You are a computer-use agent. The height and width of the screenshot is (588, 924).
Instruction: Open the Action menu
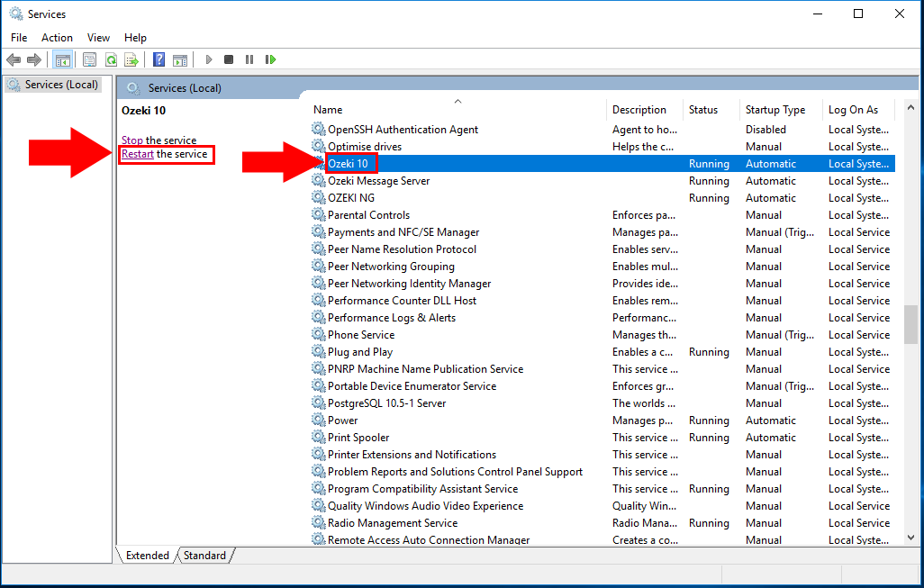tap(57, 38)
